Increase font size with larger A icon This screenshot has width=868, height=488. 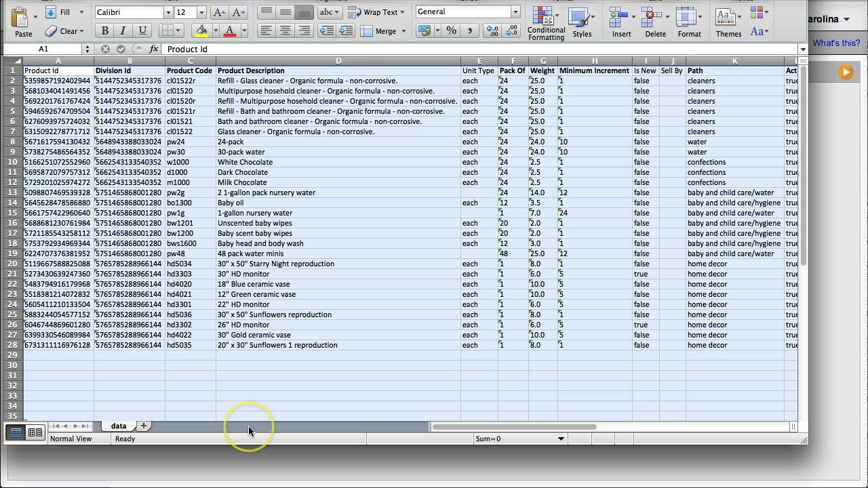[218, 12]
